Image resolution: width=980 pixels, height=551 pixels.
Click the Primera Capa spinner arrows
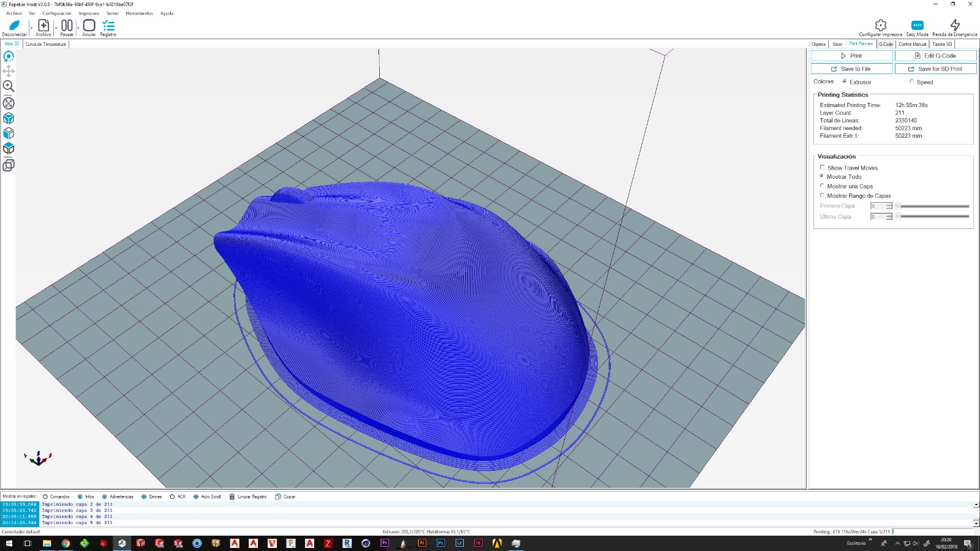(889, 206)
